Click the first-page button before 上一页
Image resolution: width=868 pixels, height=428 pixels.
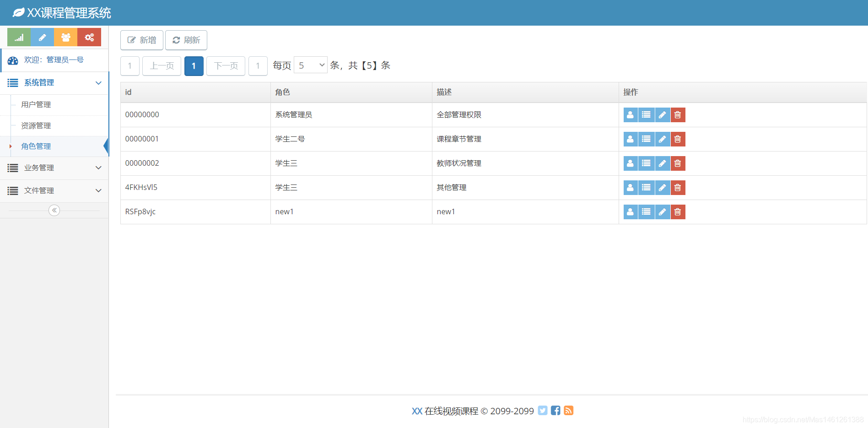130,66
